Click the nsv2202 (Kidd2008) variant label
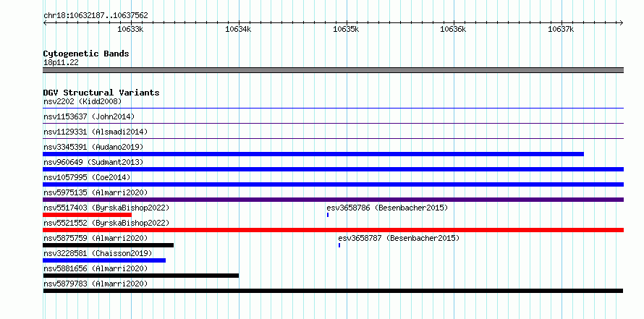This screenshot has height=319, width=644. pos(82,101)
